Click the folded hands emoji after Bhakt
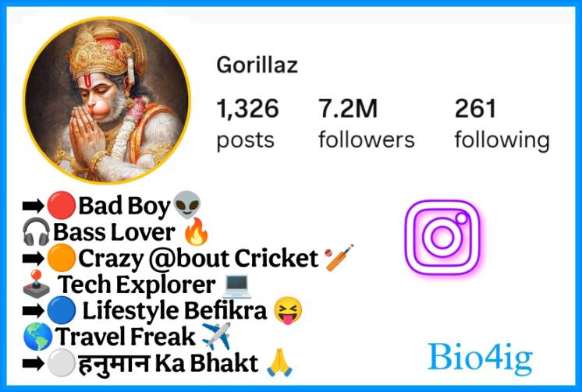The height and width of the screenshot is (392, 582). 280,362
